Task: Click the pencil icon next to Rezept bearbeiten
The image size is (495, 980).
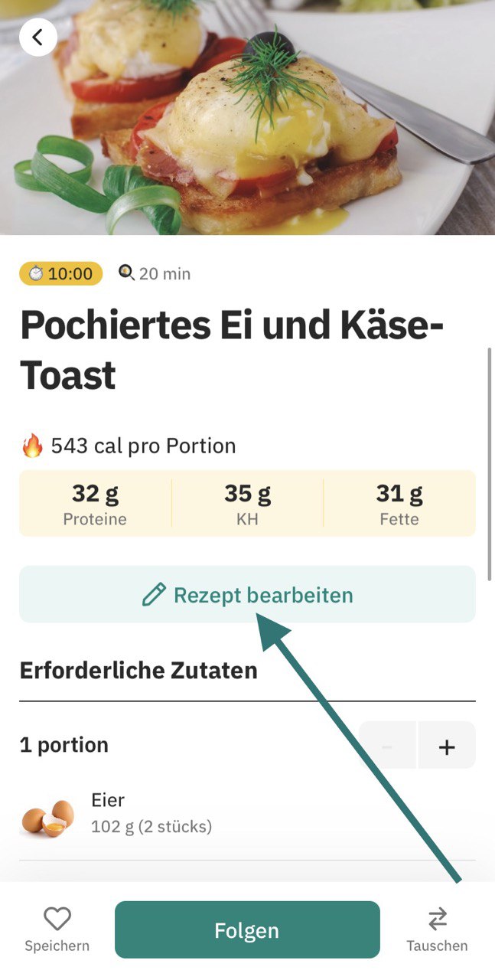Action: point(154,595)
